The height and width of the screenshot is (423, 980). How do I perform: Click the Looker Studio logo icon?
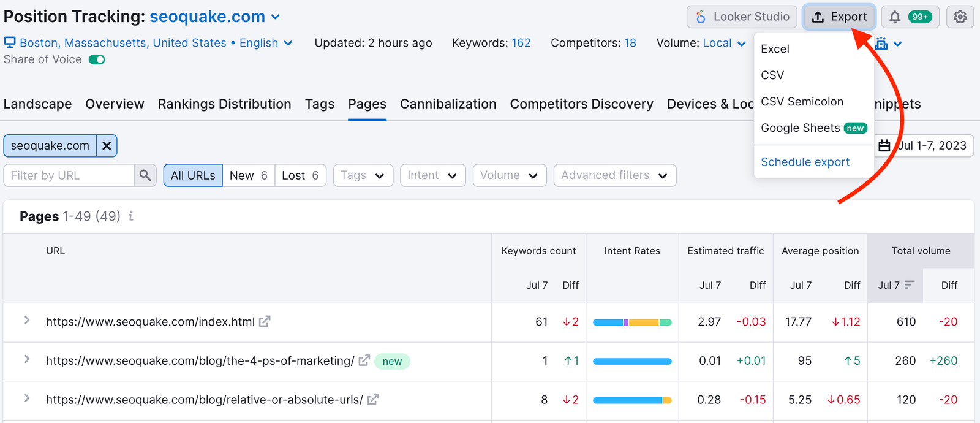click(701, 17)
